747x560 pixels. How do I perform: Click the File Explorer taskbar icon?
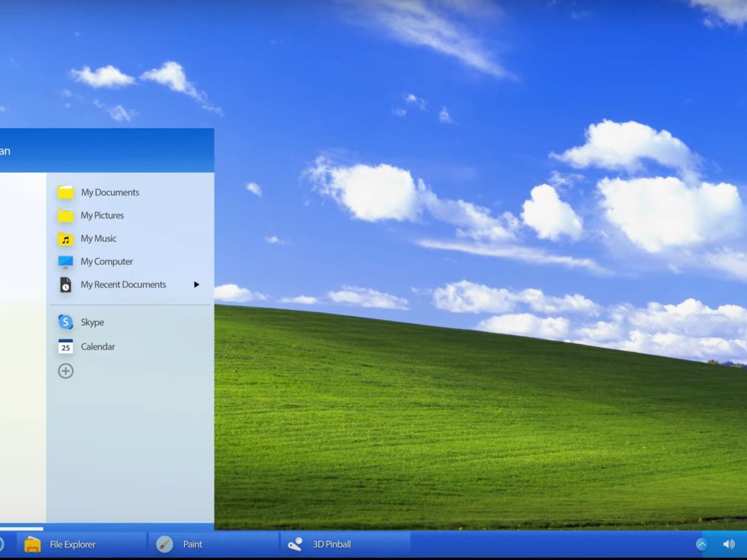pos(32,544)
